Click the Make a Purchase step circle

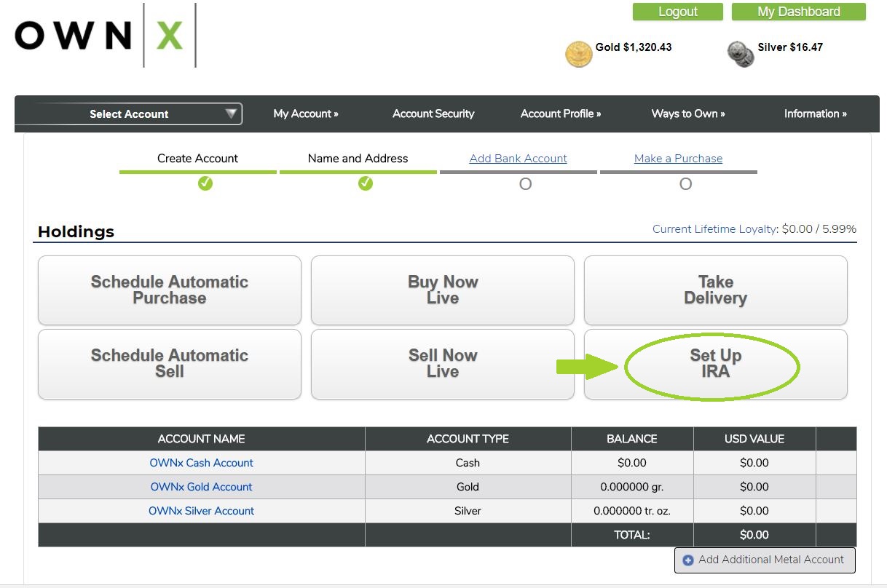pos(685,184)
